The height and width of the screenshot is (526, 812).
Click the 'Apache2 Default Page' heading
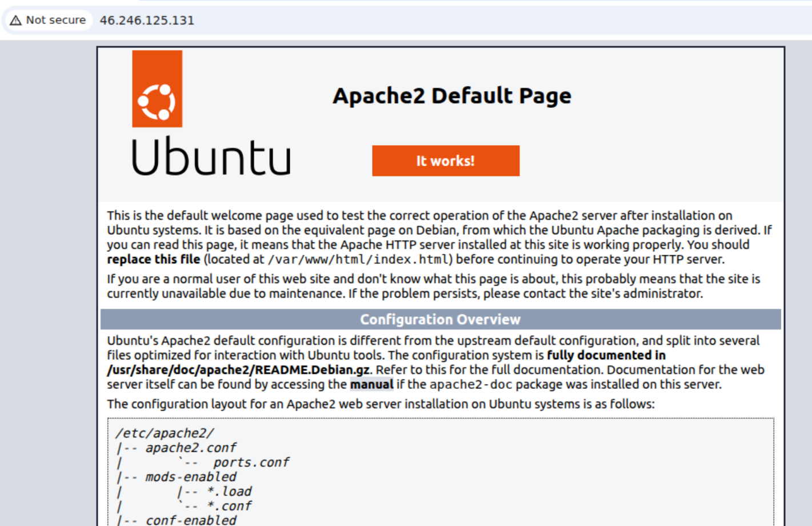pos(452,95)
